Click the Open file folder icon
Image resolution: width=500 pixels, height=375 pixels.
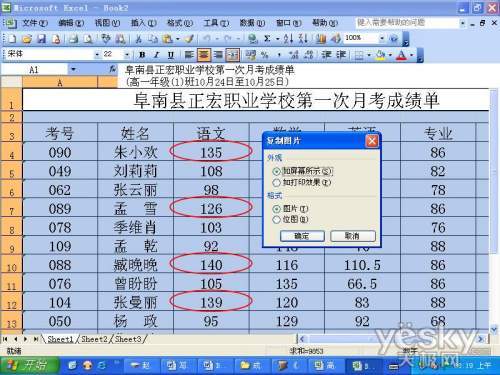click(27, 39)
